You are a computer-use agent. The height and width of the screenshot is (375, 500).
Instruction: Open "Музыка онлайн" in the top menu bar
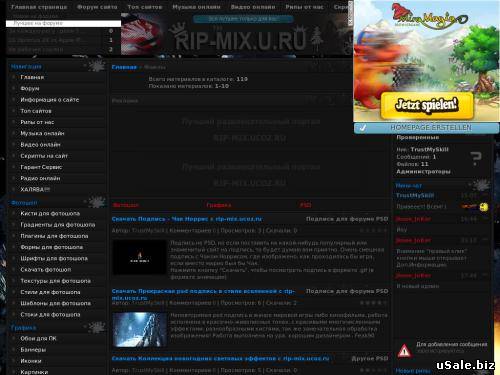click(x=196, y=7)
